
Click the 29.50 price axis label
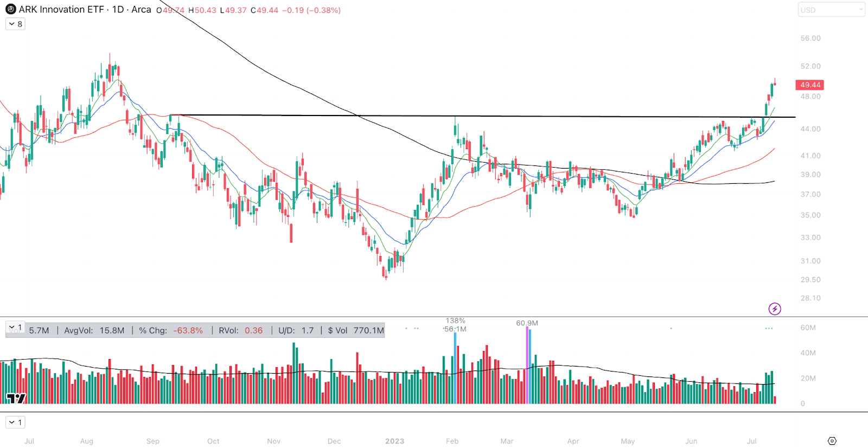coord(810,280)
